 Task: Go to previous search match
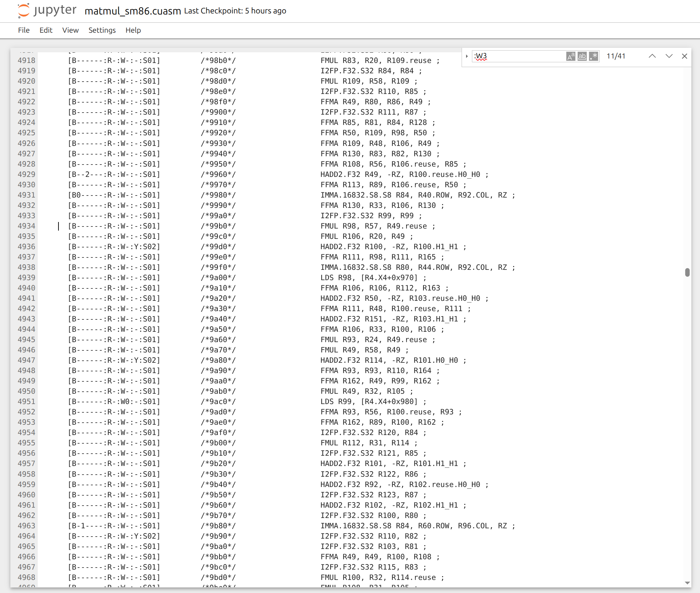point(652,56)
